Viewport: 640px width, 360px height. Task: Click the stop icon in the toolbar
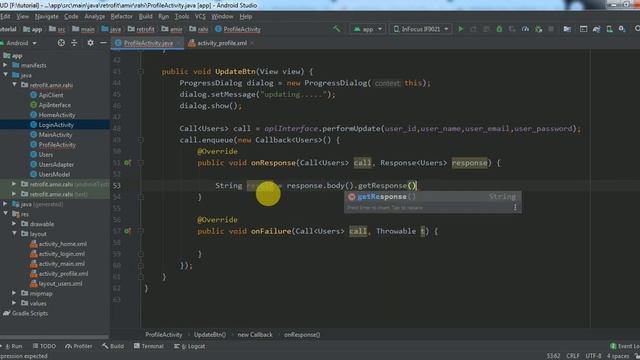(x=551, y=29)
